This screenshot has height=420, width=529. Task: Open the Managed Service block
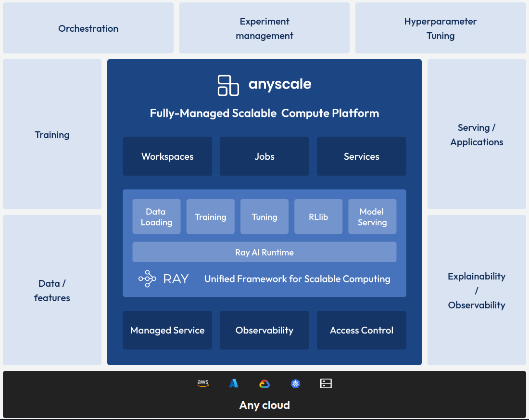click(x=167, y=330)
